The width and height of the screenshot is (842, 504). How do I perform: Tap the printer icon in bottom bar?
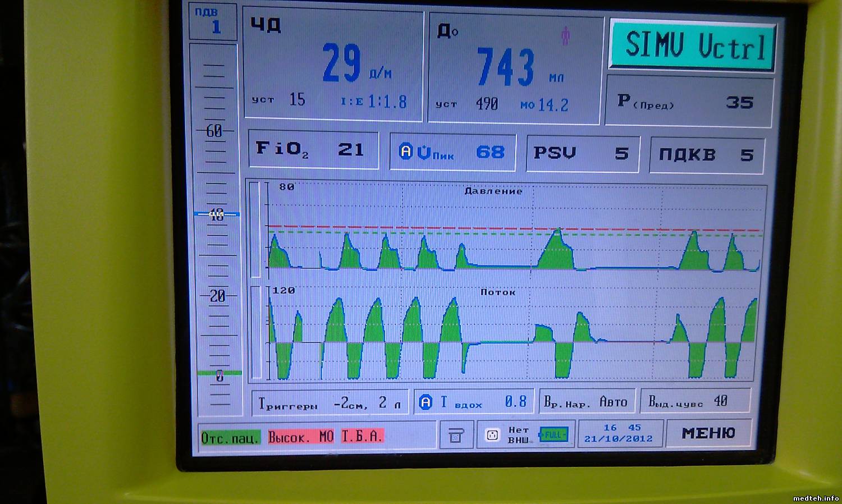pos(455,435)
